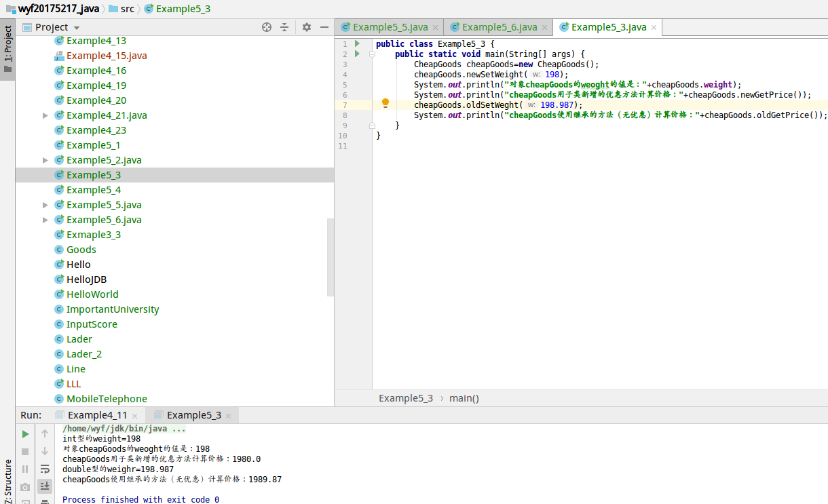Select the LLL class in the tree
This screenshot has width=828, height=504.
(x=74, y=384)
